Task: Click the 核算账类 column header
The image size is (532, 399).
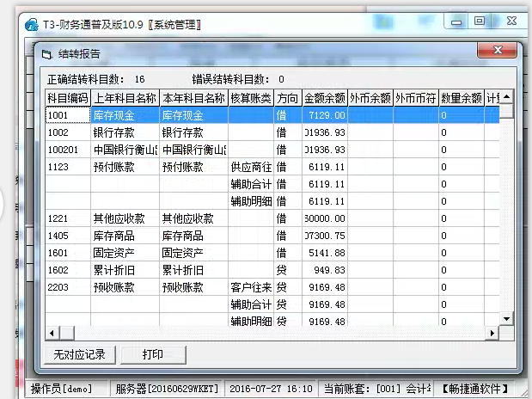Action: click(251, 98)
